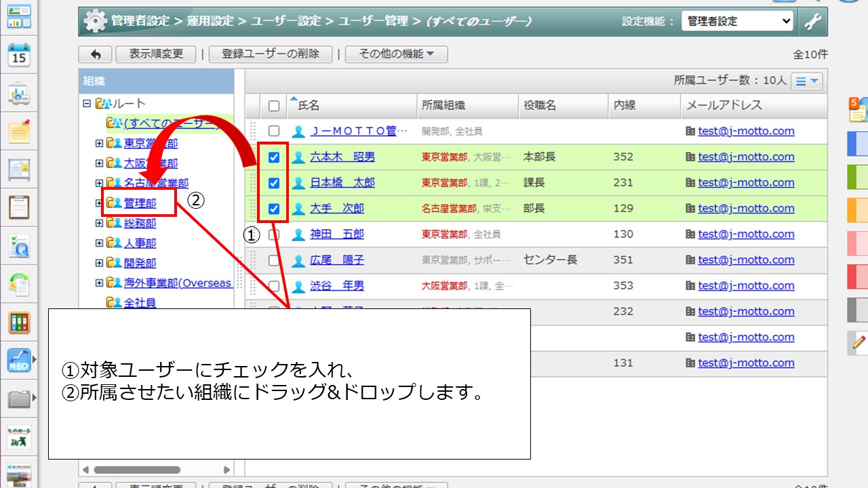Select 人事部 in the organization tree
The height and width of the screenshot is (488, 868).
140,243
